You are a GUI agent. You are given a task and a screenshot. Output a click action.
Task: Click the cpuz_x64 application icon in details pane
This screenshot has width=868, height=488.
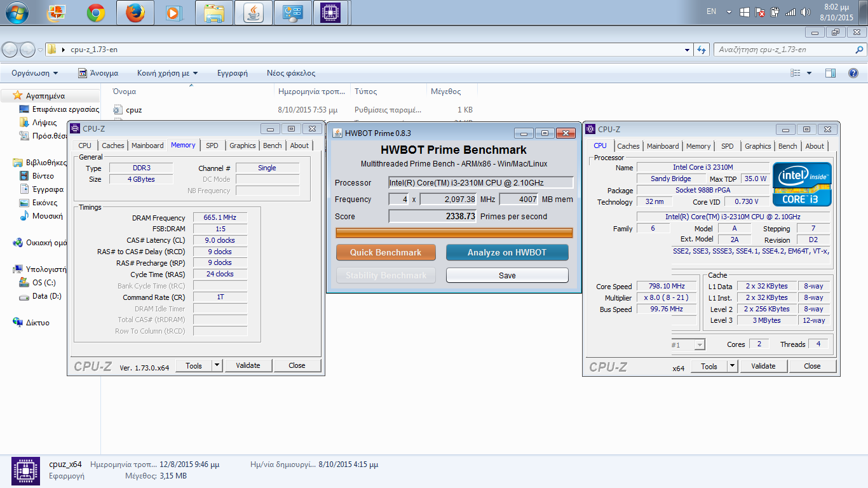click(x=26, y=471)
